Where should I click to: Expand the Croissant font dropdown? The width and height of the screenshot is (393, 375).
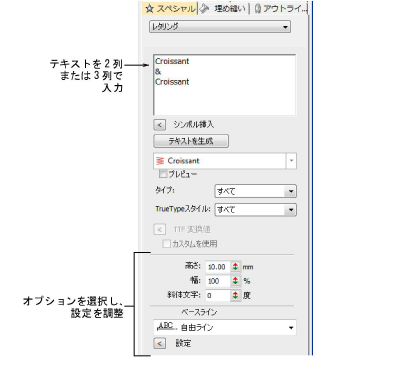291,161
